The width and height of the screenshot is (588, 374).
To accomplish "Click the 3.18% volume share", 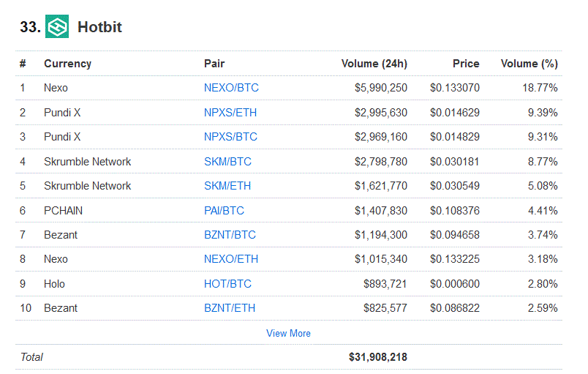I will point(543,259).
